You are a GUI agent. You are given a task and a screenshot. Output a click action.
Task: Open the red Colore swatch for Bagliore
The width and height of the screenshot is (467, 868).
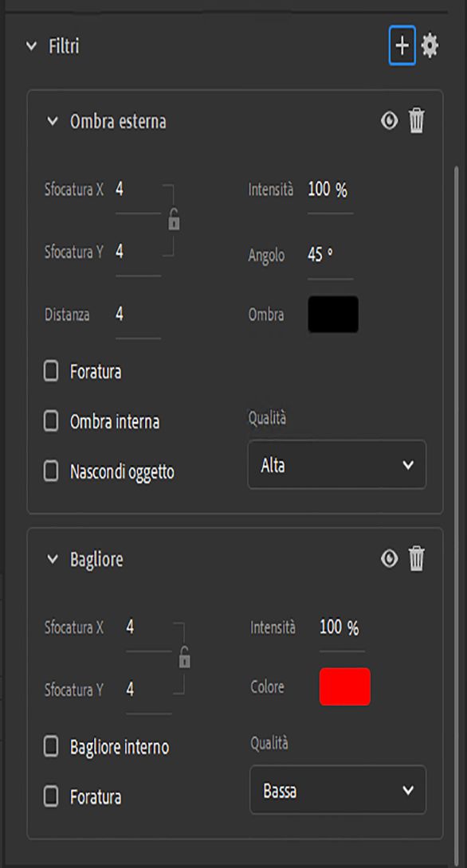point(344,686)
